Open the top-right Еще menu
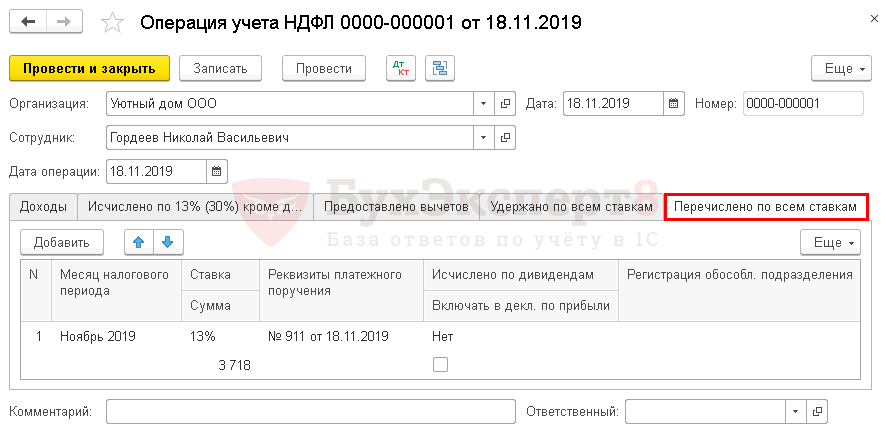Screen dimensions: 888x425 (838, 69)
